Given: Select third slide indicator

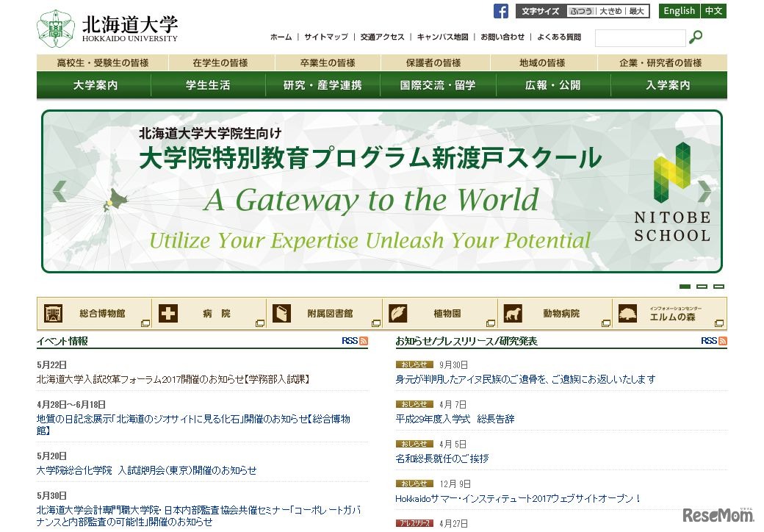Looking at the screenshot, I should tap(718, 287).
